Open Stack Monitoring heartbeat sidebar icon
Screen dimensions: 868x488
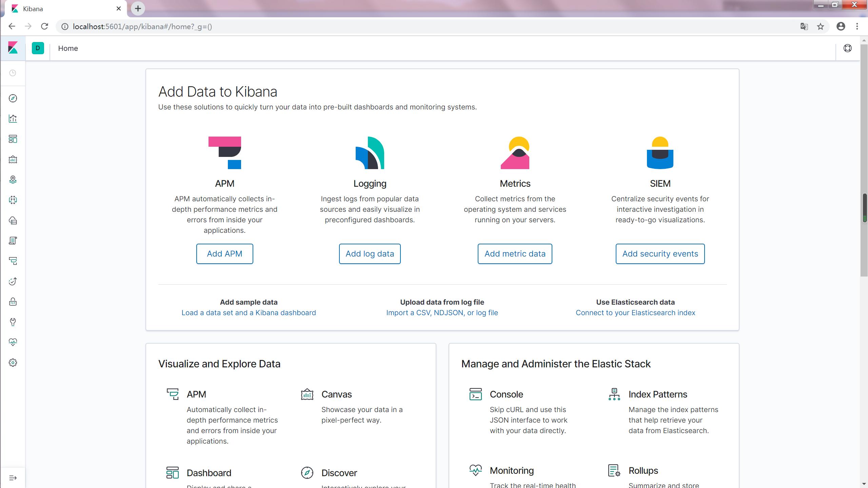[x=13, y=342]
